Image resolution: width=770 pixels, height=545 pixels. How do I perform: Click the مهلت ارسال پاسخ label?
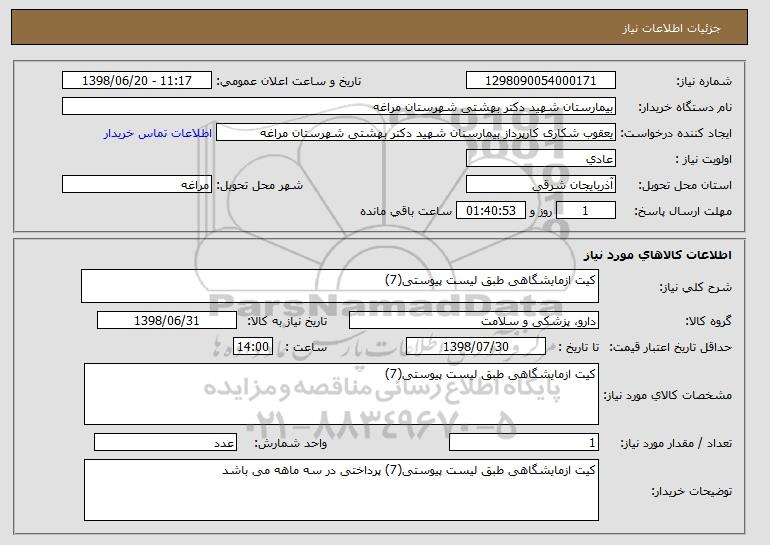coord(683,211)
